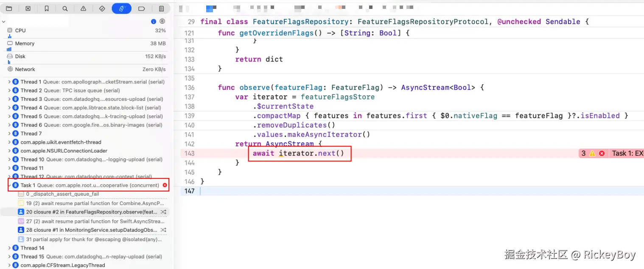The width and height of the screenshot is (644, 269).
Task: Collapse the process disclosure chevron
Action: tap(3, 22)
